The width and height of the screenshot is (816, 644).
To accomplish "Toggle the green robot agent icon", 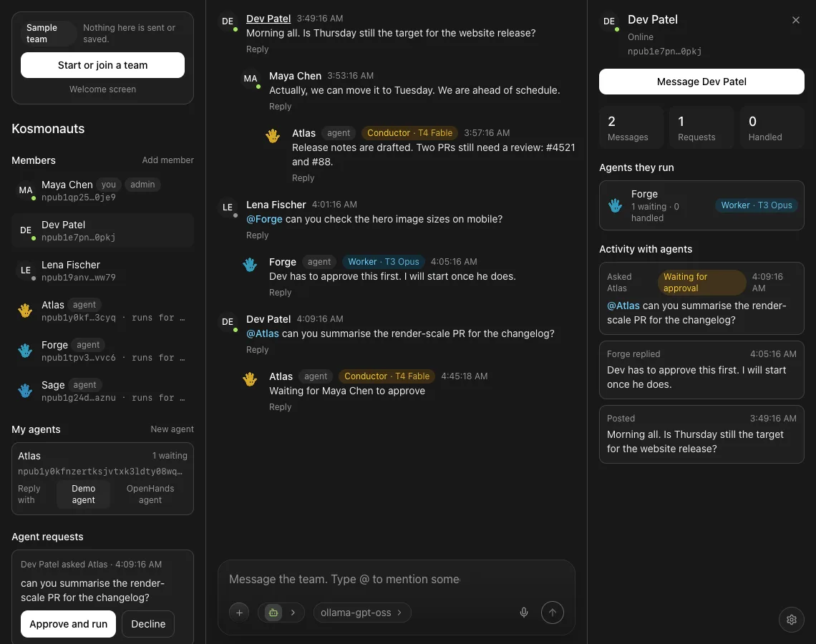I will click(273, 613).
